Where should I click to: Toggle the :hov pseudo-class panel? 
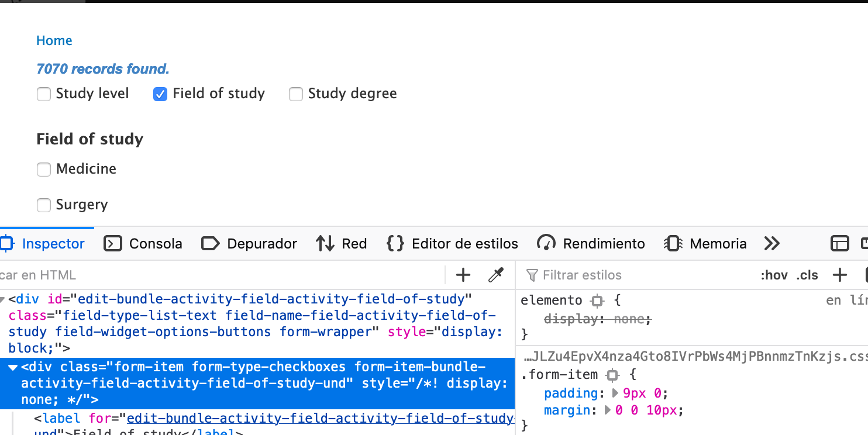[774, 275]
